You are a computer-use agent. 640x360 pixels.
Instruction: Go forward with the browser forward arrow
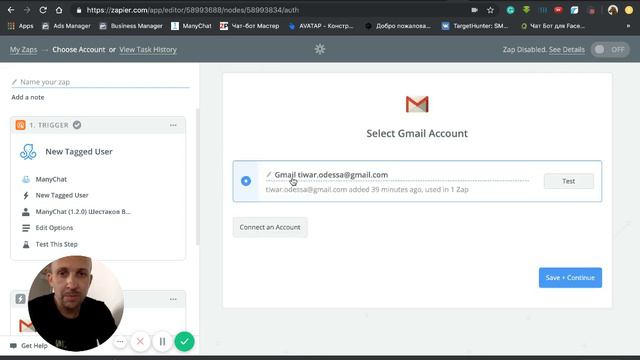pyautogui.click(x=27, y=10)
